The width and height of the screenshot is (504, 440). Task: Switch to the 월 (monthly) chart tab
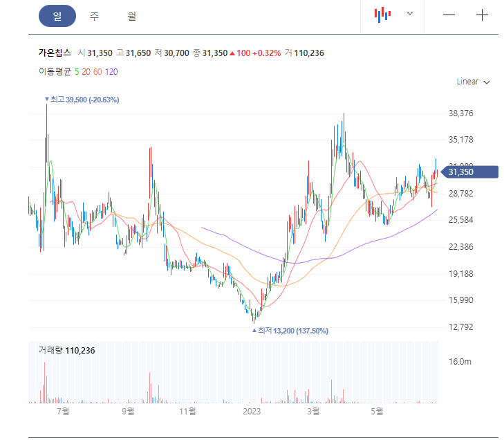pos(132,16)
